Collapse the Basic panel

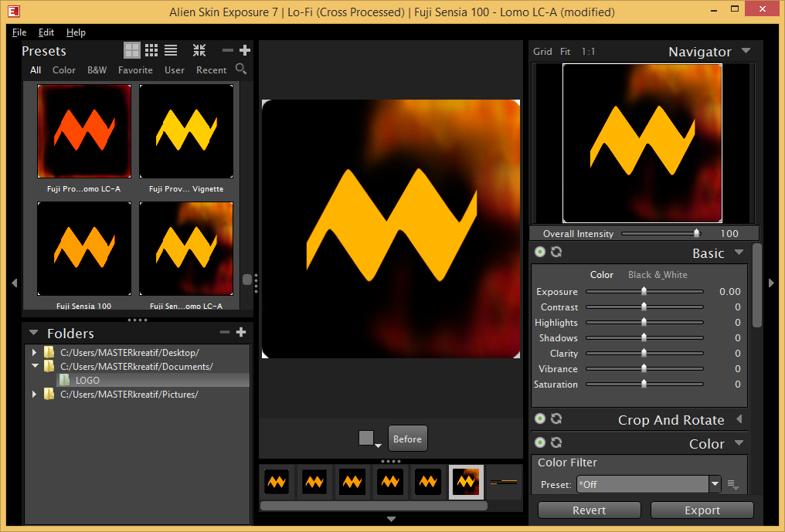(739, 252)
